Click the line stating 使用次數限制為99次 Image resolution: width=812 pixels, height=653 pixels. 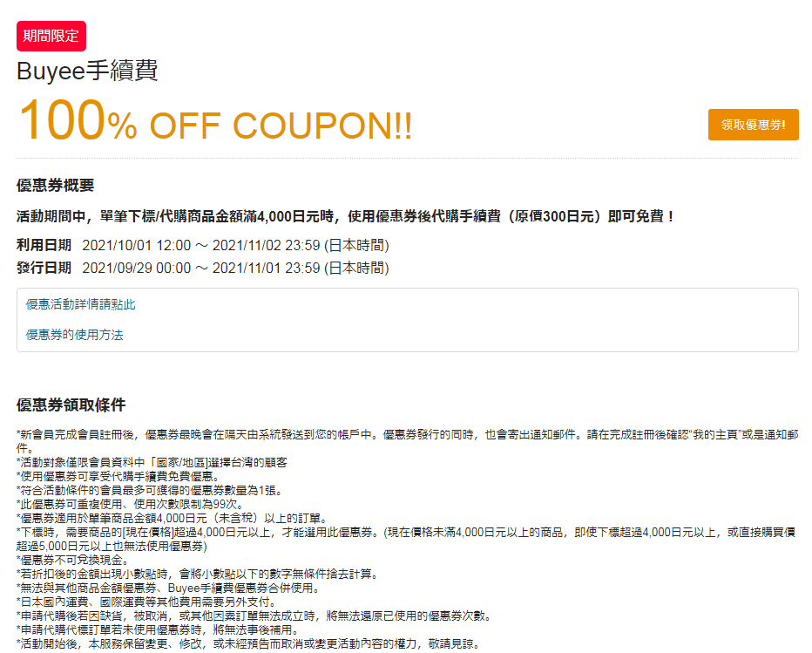pos(130,504)
